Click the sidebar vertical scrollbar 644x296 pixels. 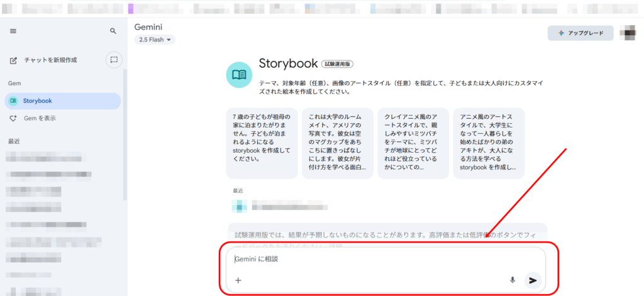point(125,138)
